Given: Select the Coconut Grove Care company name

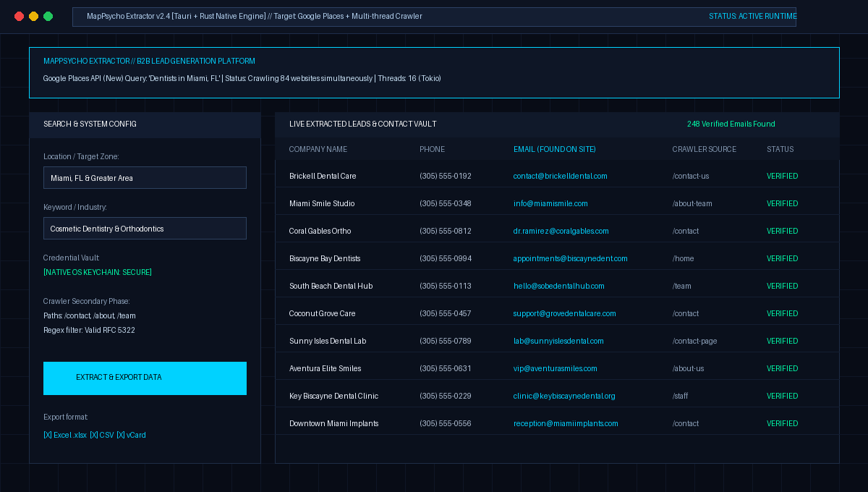Looking at the screenshot, I should coord(323,314).
